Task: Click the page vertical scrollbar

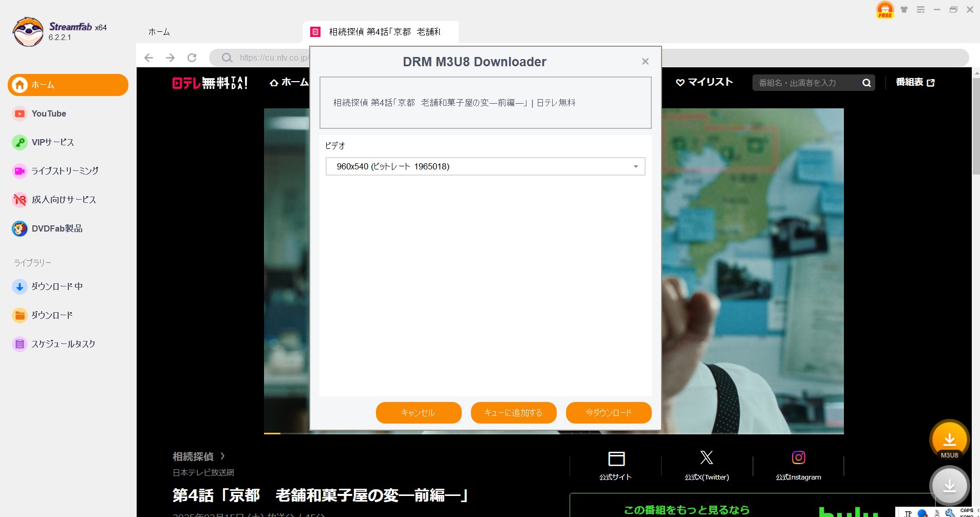Action: pos(976,126)
